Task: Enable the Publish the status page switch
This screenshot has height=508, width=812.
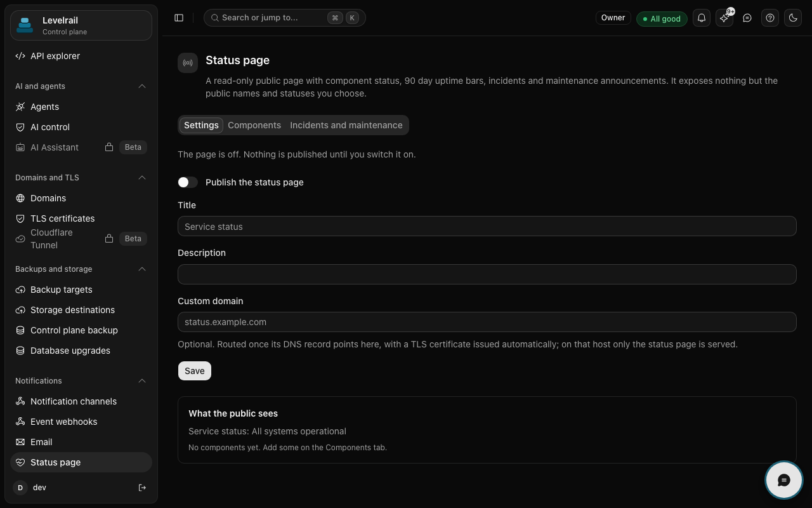Action: (x=188, y=182)
